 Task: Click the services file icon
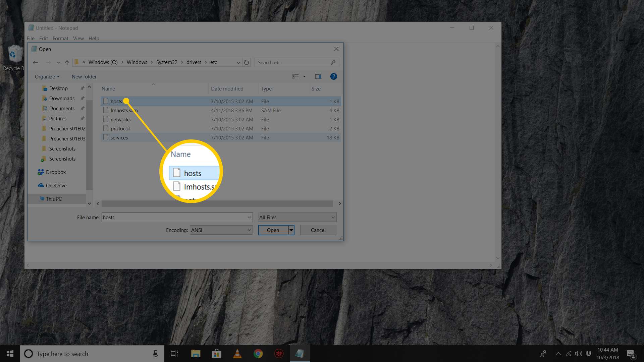click(x=105, y=137)
